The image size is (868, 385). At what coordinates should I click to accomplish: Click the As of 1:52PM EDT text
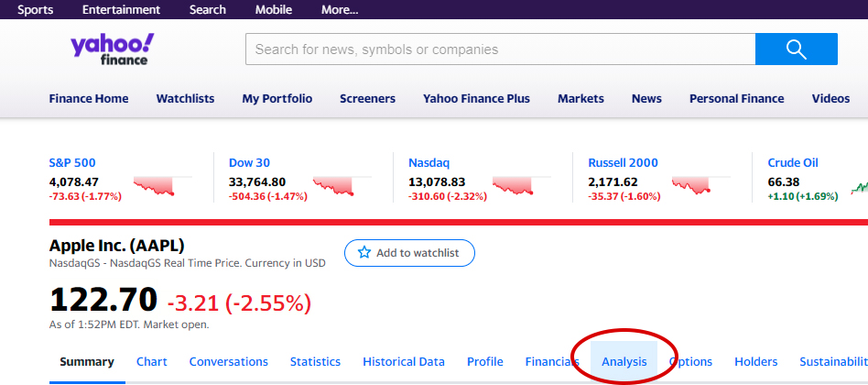coord(129,324)
